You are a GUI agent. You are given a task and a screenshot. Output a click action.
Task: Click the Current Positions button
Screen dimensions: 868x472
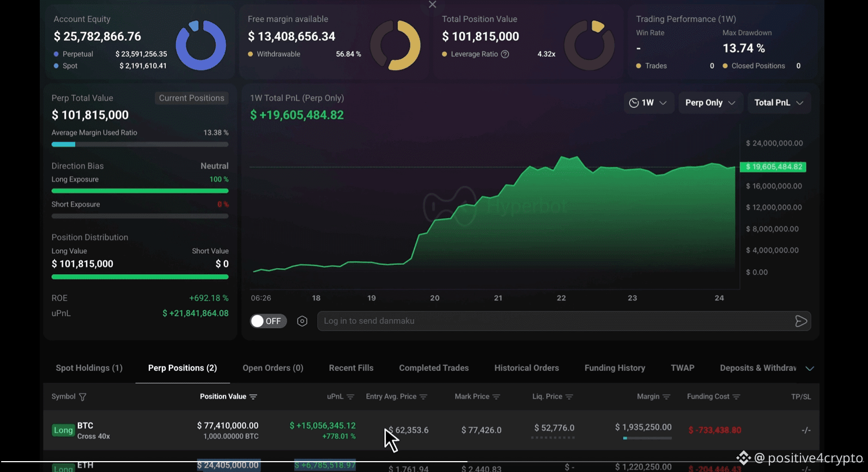[x=191, y=98]
